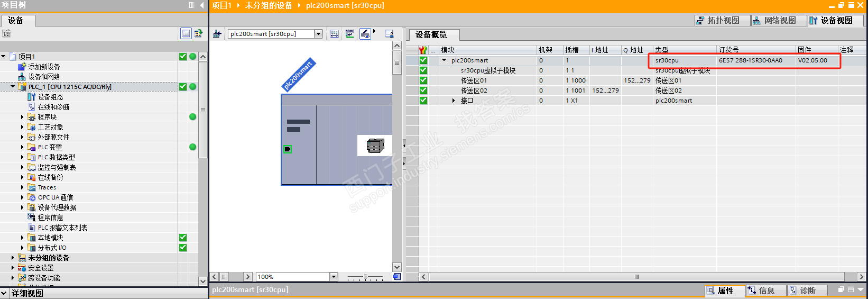Expand 程序块 folder
The image size is (868, 299).
(x=23, y=117)
